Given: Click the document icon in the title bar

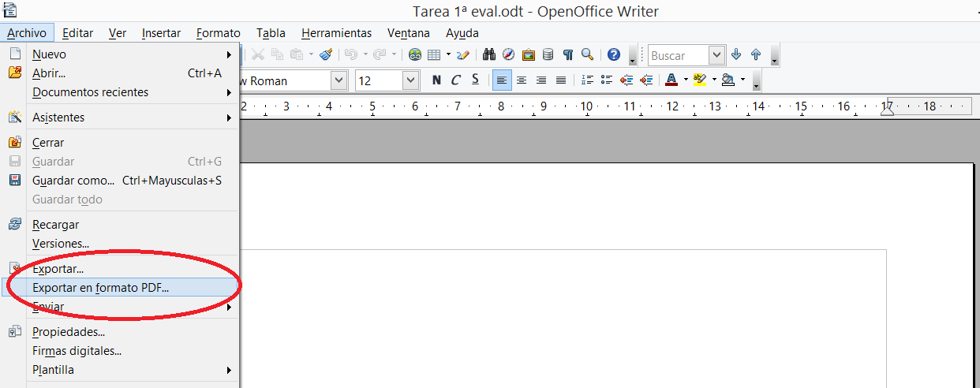Looking at the screenshot, I should [9, 9].
